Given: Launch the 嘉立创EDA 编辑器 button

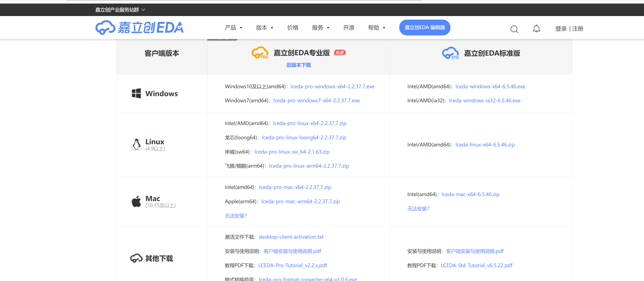Looking at the screenshot, I should [x=425, y=28].
